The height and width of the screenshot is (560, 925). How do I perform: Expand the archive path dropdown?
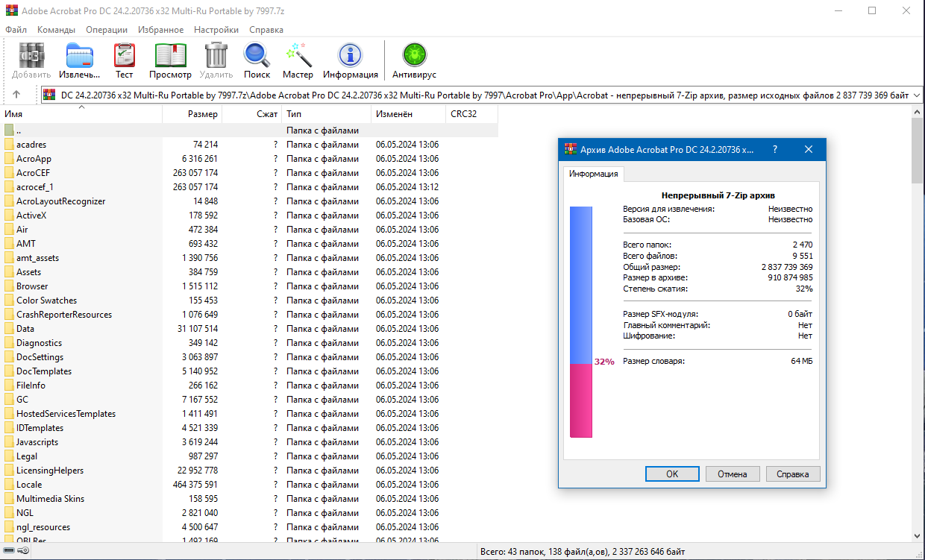point(917,95)
